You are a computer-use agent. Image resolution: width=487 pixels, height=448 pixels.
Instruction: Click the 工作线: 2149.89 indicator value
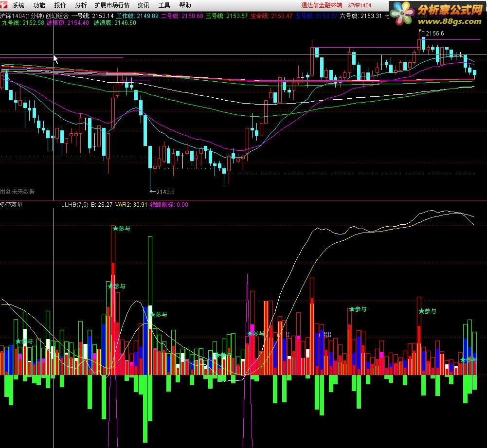click(137, 16)
